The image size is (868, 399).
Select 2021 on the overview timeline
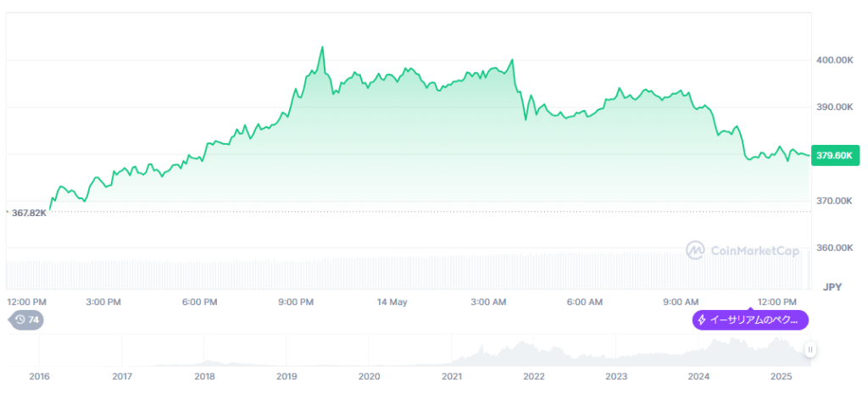point(452,375)
